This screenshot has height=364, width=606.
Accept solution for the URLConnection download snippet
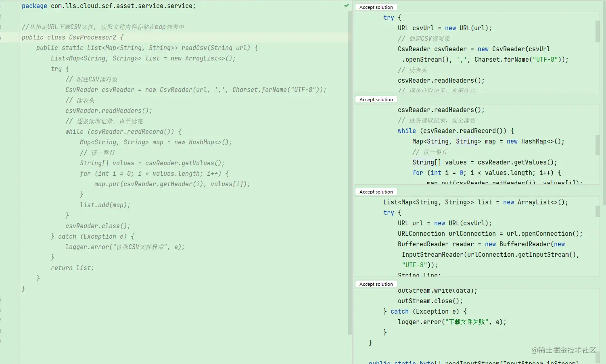pyautogui.click(x=376, y=191)
